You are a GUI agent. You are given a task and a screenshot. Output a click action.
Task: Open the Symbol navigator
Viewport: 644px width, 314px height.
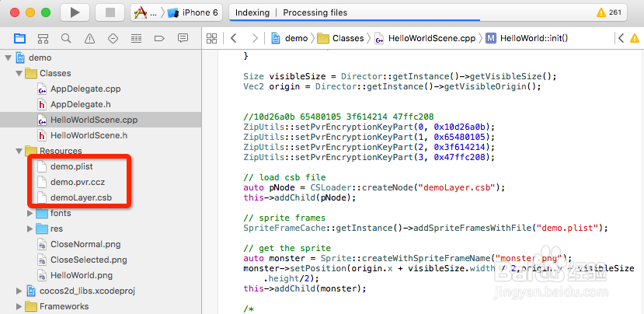44,38
